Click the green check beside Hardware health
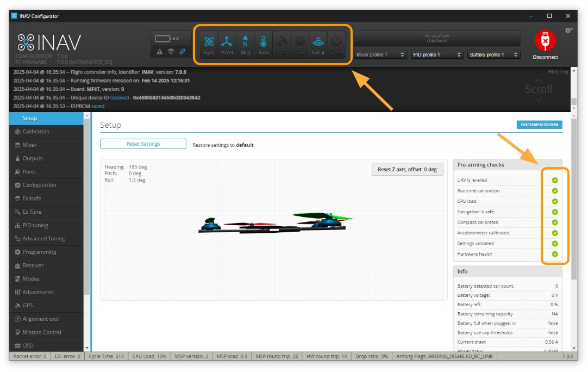This screenshot has height=372, width=588. pos(555,254)
